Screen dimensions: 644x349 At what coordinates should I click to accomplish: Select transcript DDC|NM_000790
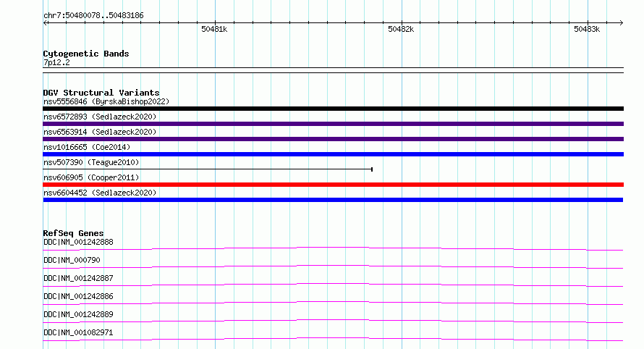(72, 260)
